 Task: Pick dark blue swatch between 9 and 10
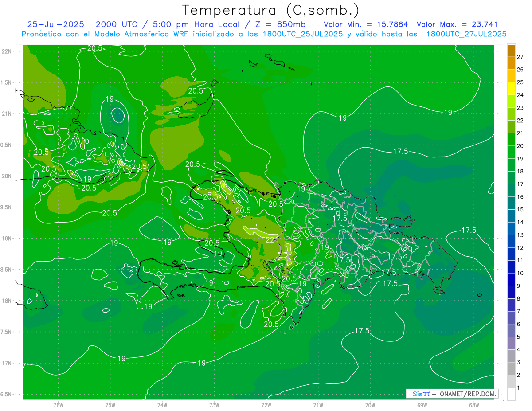tap(511, 280)
